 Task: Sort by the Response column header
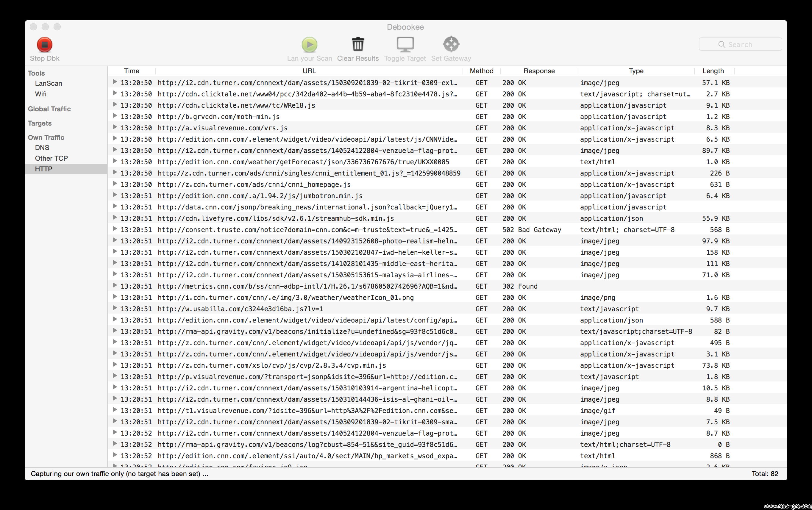pos(539,71)
